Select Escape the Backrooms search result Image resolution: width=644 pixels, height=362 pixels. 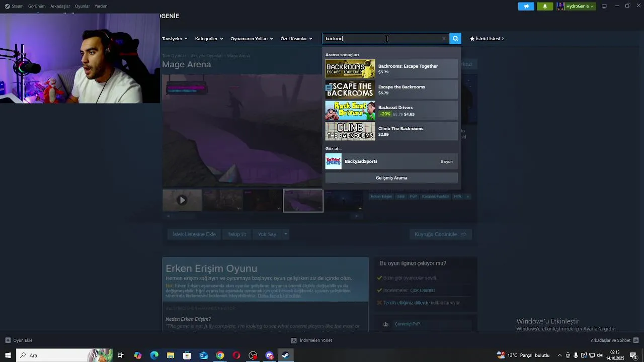[391, 89]
